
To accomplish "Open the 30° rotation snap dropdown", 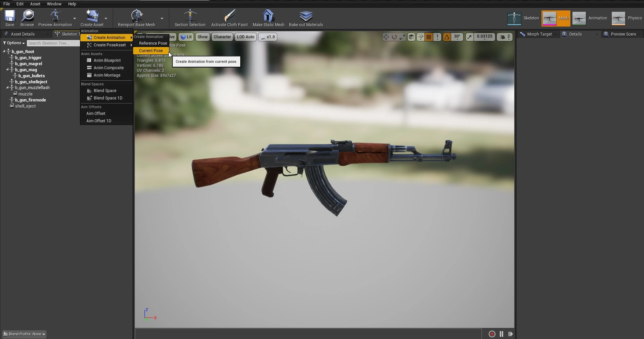I will (x=457, y=37).
